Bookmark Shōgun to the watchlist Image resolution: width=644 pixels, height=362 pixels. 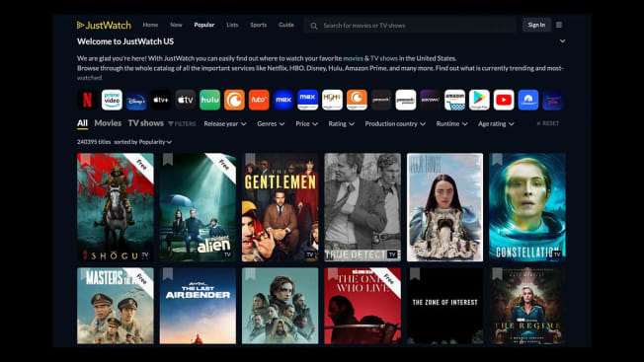(x=85, y=159)
